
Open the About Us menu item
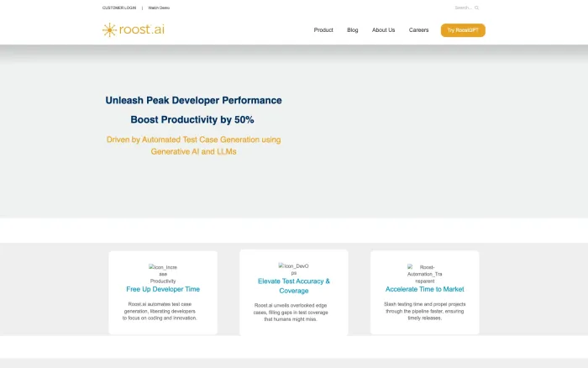pos(383,30)
